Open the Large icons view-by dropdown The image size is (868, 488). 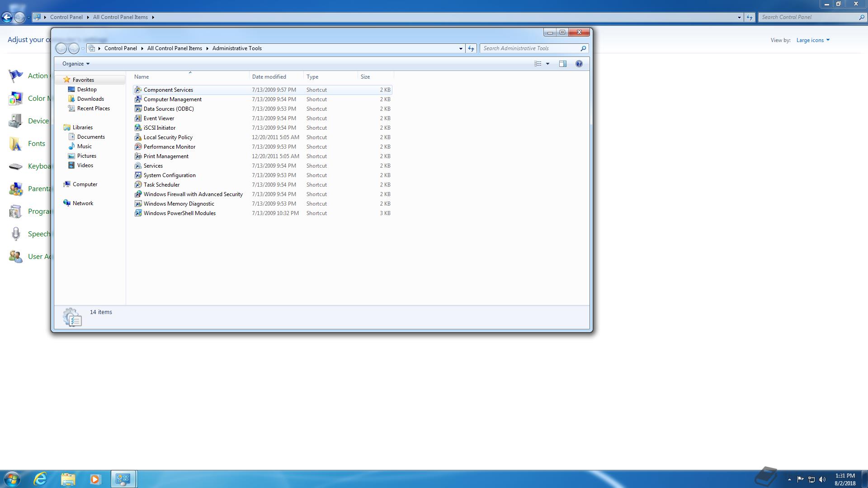tap(813, 40)
